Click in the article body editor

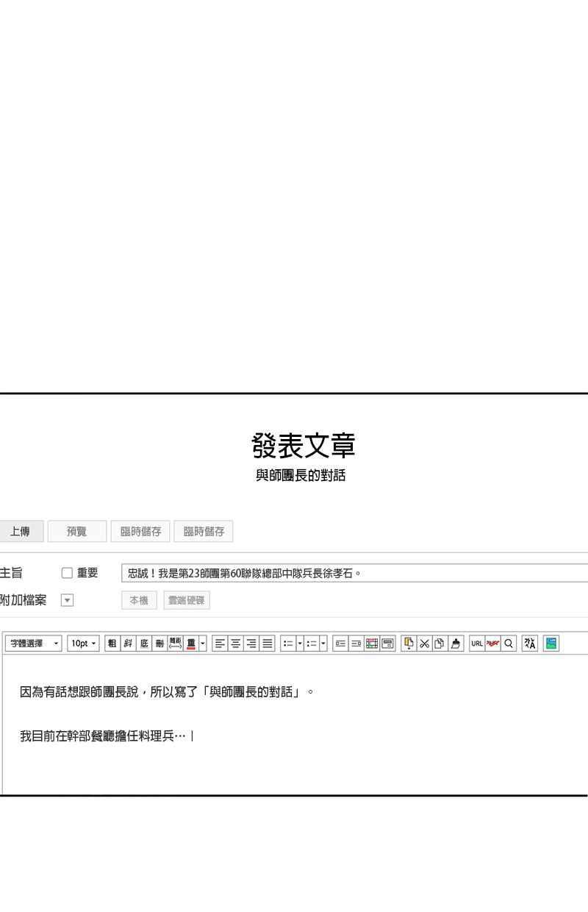(x=294, y=724)
